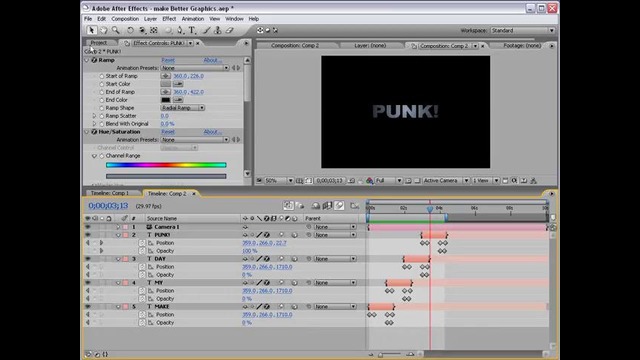The height and width of the screenshot is (360, 640).
Task: Select the Zoom magnifier tool
Action: pyautogui.click(x=116, y=30)
